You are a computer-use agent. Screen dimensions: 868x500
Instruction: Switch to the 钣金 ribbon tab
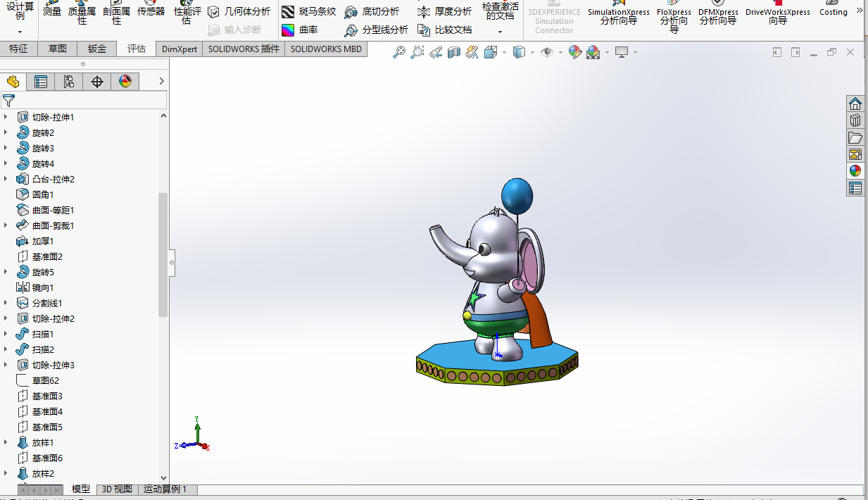pos(97,49)
